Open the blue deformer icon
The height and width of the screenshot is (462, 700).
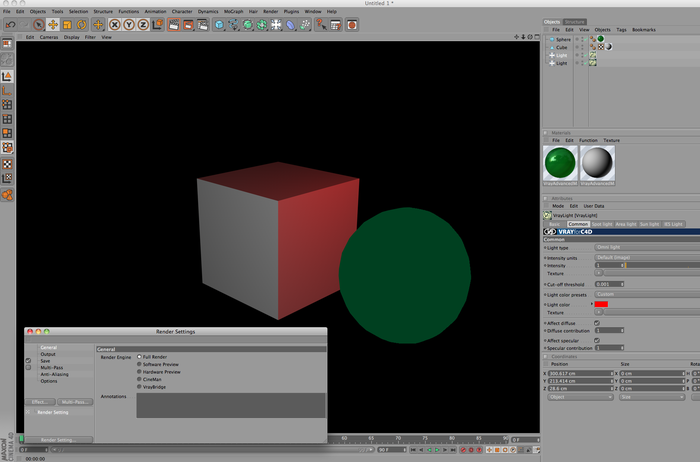290,25
